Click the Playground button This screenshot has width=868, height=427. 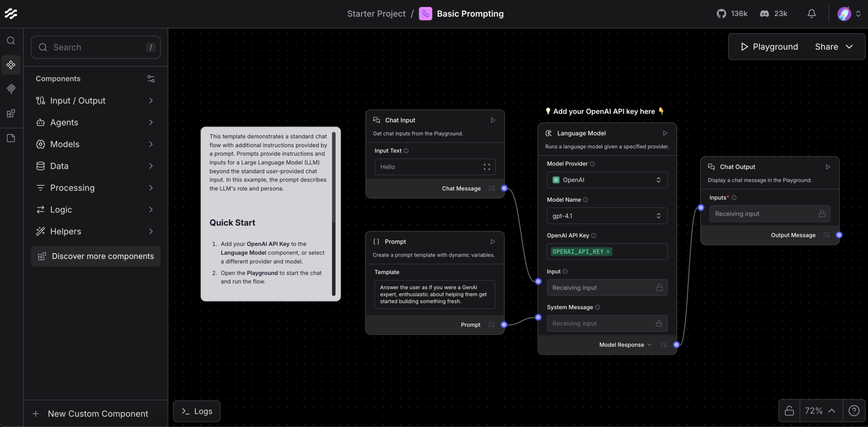pyautogui.click(x=769, y=47)
